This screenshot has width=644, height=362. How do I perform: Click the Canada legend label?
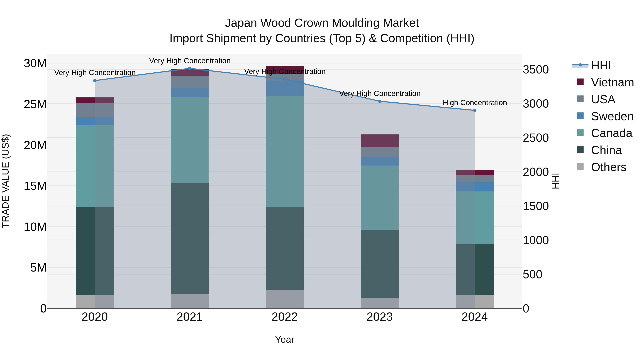pos(611,133)
